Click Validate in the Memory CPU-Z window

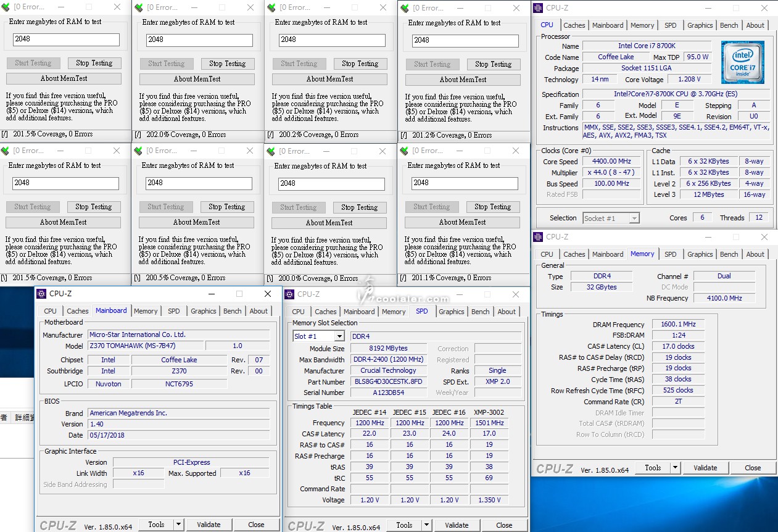pyautogui.click(x=705, y=468)
